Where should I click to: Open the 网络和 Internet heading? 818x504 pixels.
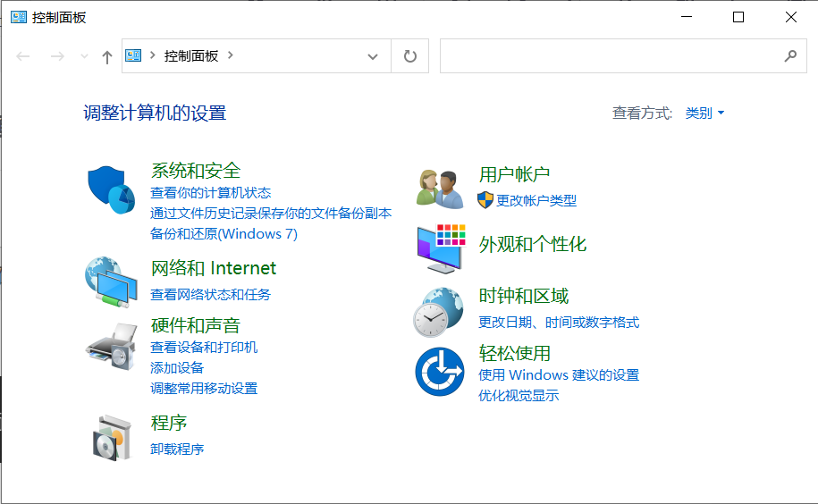point(214,268)
